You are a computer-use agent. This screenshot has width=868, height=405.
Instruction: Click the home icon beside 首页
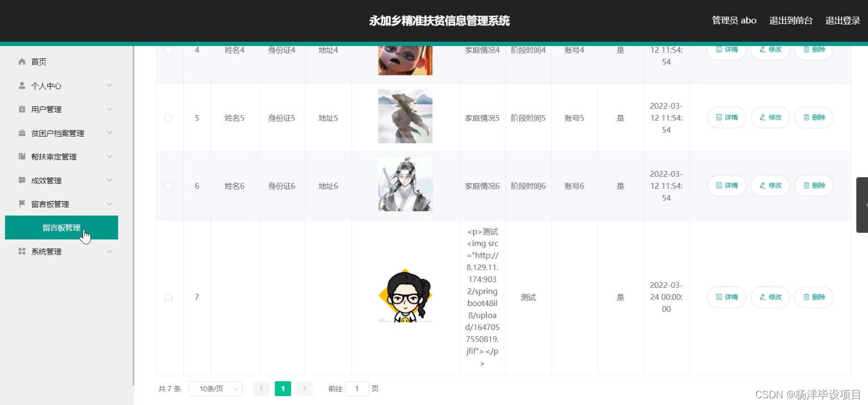[22, 62]
